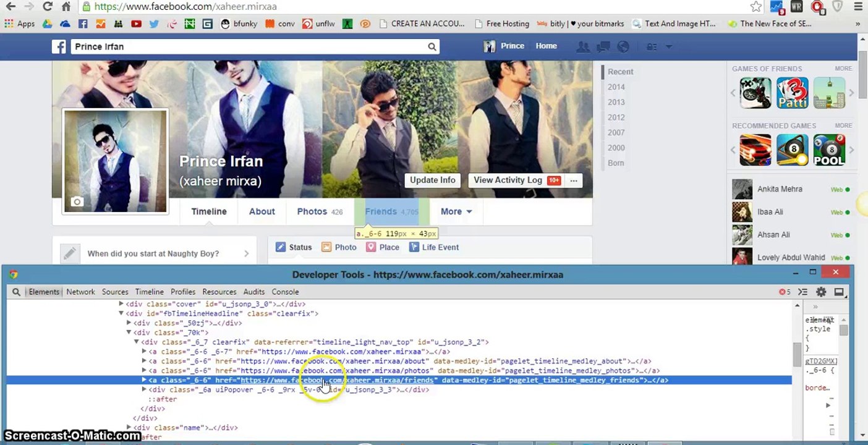868x445 pixels.
Task: Open the More dropdown on profile tabs
Action: point(456,211)
